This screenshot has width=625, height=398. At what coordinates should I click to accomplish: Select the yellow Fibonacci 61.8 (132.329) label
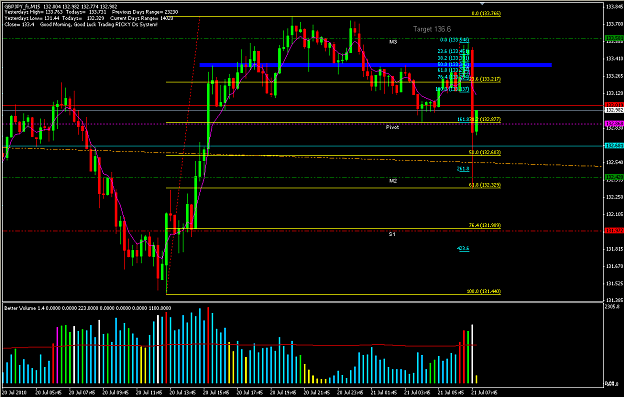click(485, 185)
